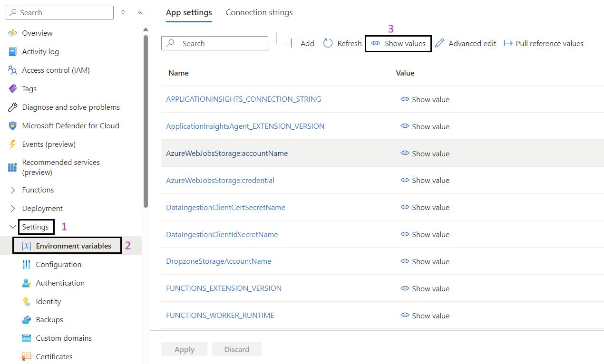Viewport: 604px width, 364px height.
Task: Click the Overview lightning icon in sidebar
Action: point(13,33)
